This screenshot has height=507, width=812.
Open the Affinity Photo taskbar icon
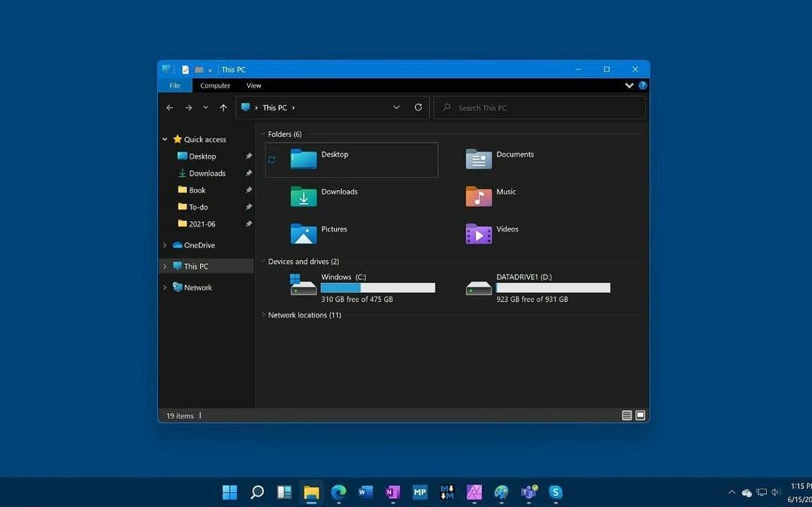[474, 492]
